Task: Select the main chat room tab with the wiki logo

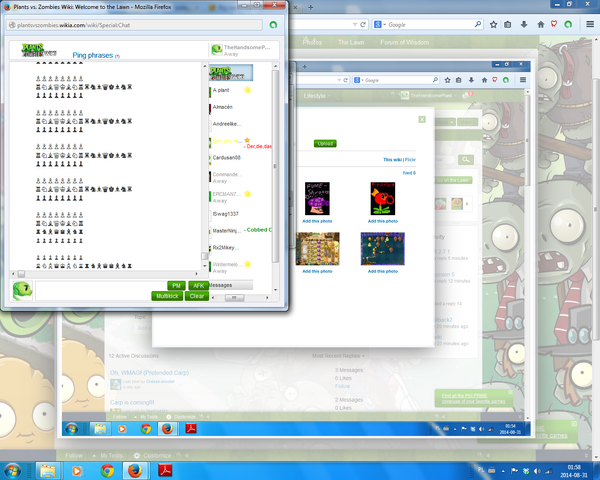Action: pyautogui.click(x=231, y=72)
